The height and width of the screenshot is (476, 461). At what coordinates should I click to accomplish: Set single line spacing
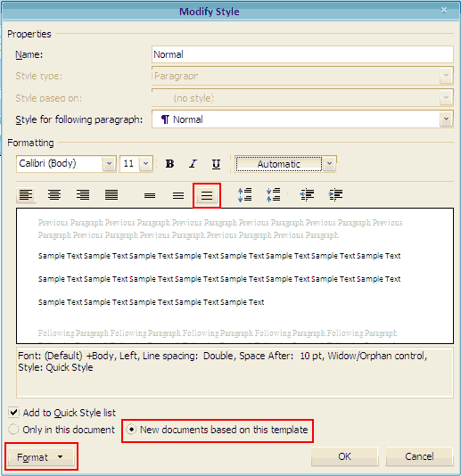pos(150,195)
